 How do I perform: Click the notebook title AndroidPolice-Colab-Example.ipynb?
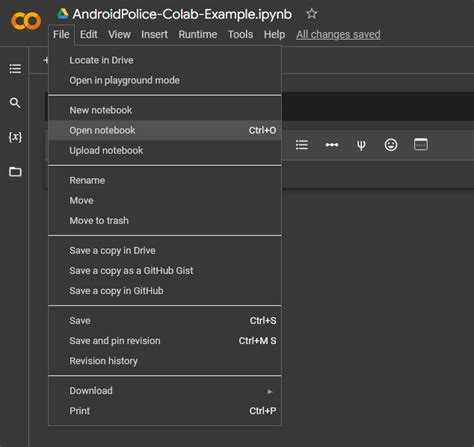click(x=182, y=14)
